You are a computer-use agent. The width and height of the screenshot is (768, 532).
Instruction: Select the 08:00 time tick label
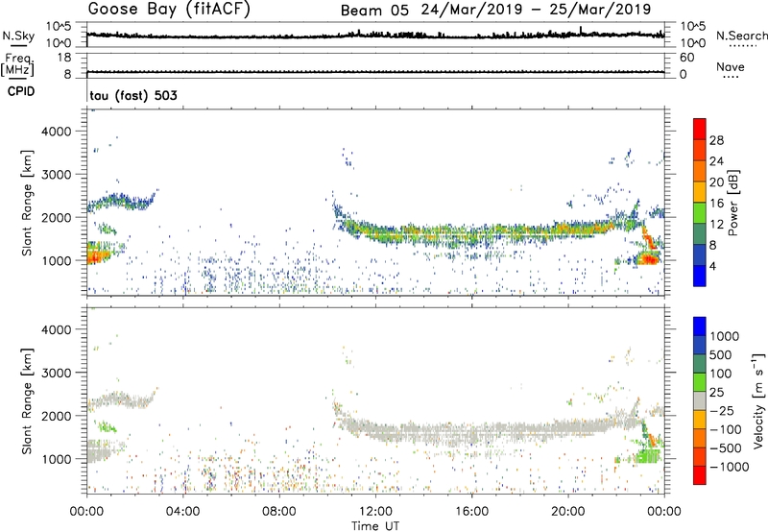point(279,512)
